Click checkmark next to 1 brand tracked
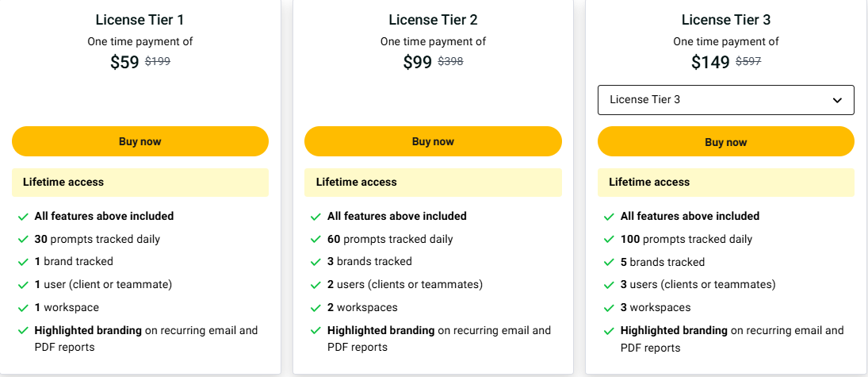The width and height of the screenshot is (868, 377). tap(23, 262)
